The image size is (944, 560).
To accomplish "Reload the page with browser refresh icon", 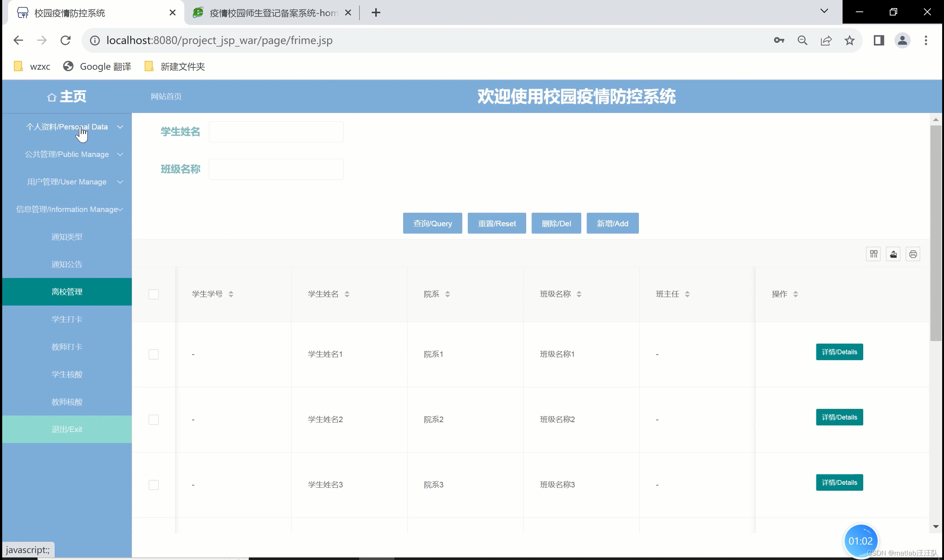I will click(66, 41).
